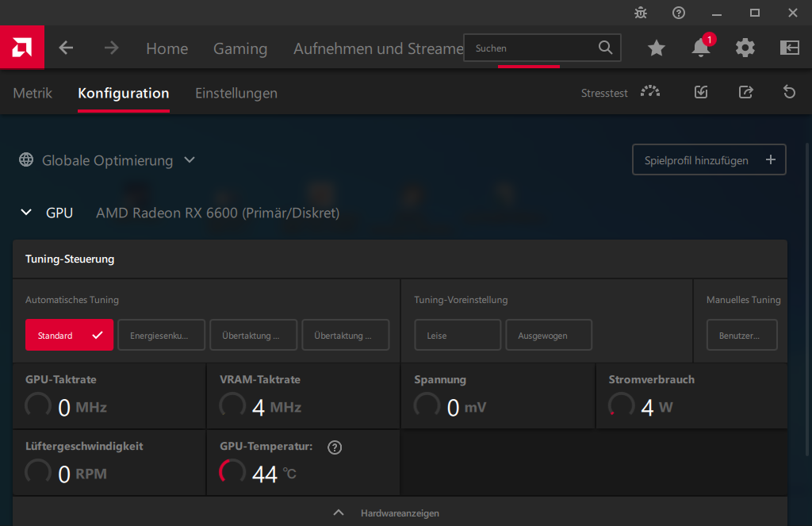Click the search magnifier icon
812x526 pixels.
[x=605, y=48]
